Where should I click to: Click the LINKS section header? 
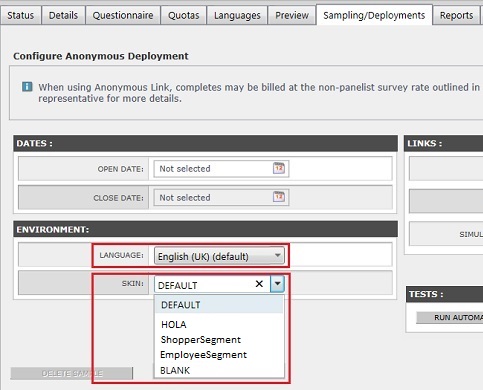tap(443, 143)
